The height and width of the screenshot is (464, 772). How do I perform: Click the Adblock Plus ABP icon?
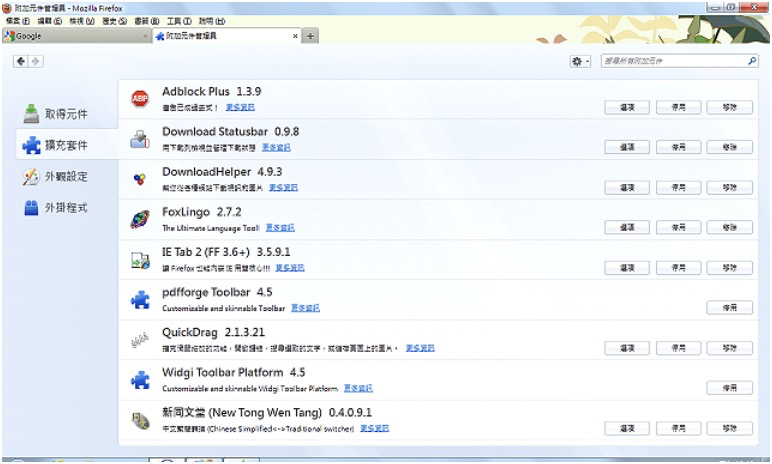coord(140,99)
